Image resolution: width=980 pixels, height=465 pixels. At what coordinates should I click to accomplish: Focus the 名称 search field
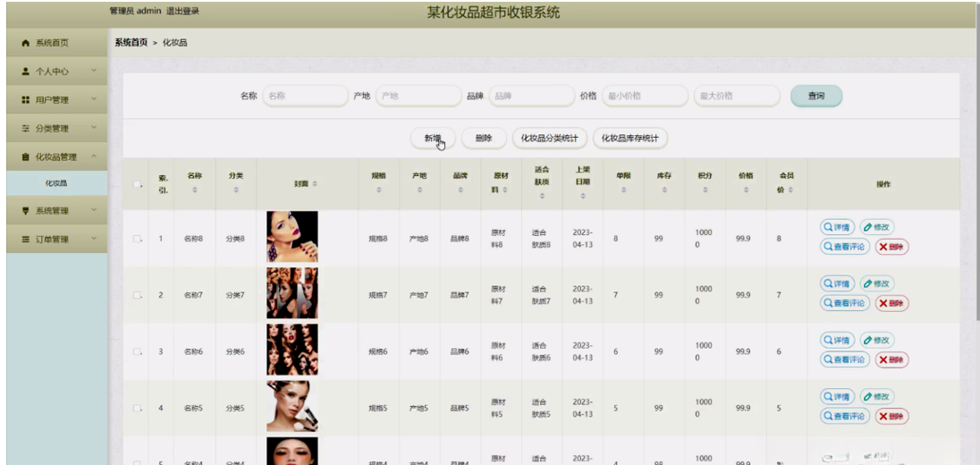(x=305, y=97)
